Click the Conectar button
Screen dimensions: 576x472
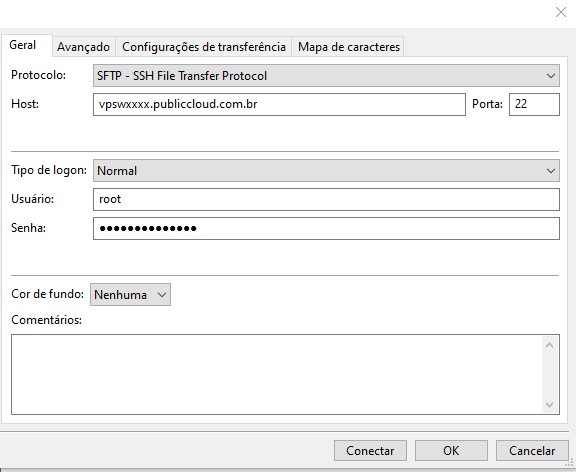click(370, 450)
